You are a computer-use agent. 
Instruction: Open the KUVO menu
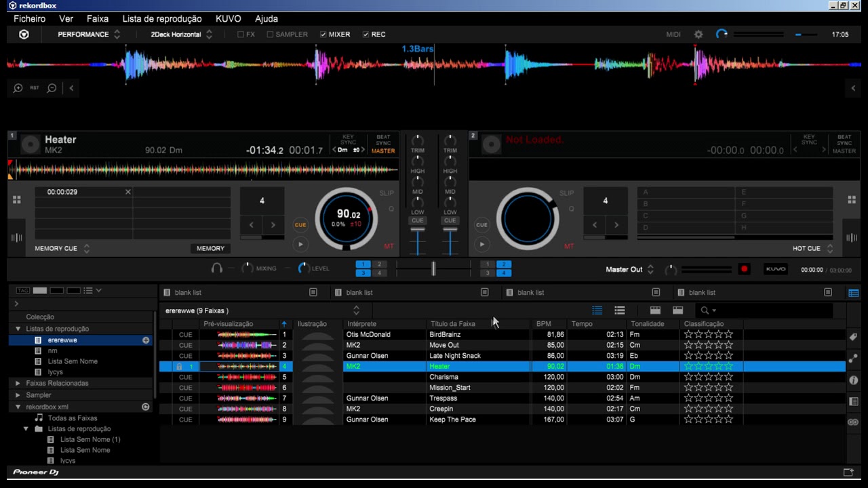pyautogui.click(x=228, y=19)
